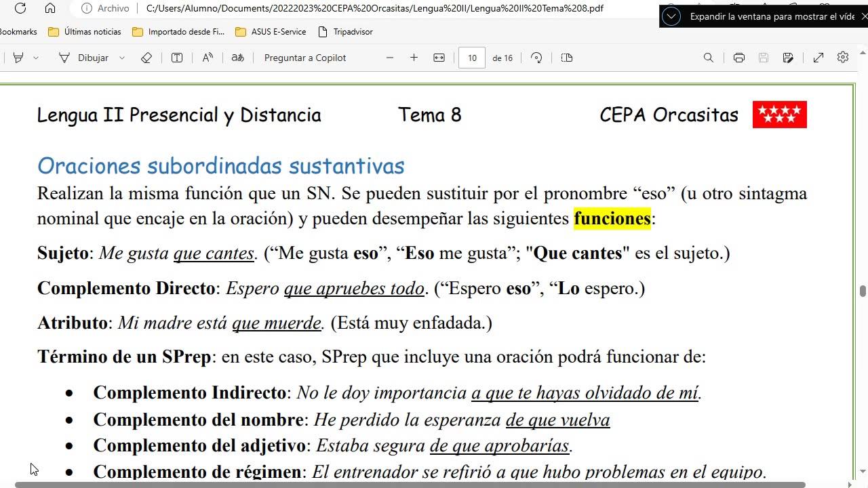Save the PDF document
This screenshot has height=488, width=868.
(x=764, y=58)
